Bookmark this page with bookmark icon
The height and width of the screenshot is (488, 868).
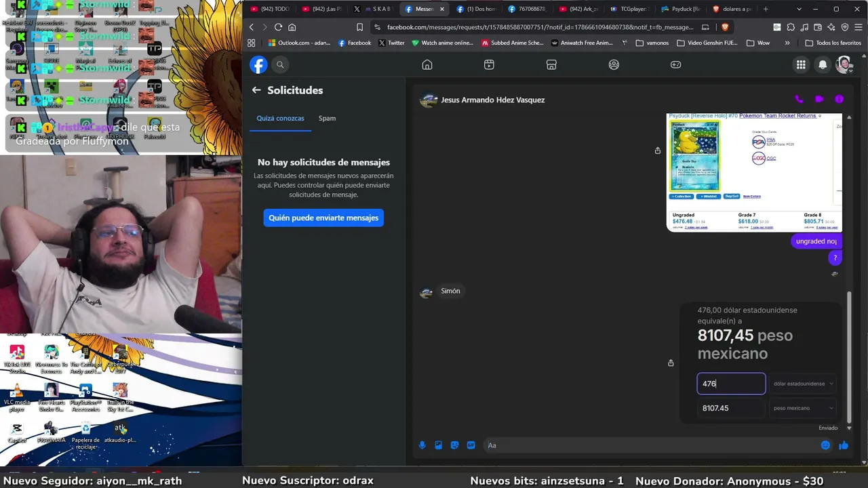click(359, 27)
